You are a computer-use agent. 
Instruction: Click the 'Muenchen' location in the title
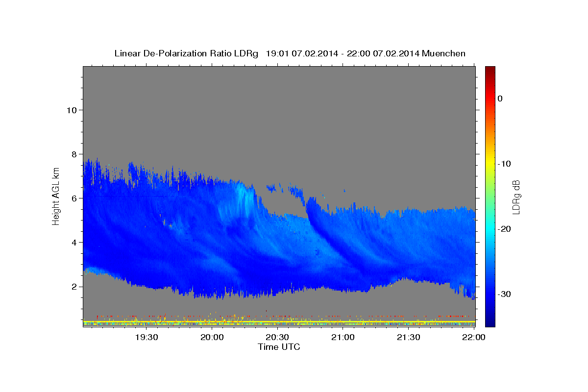(x=444, y=53)
